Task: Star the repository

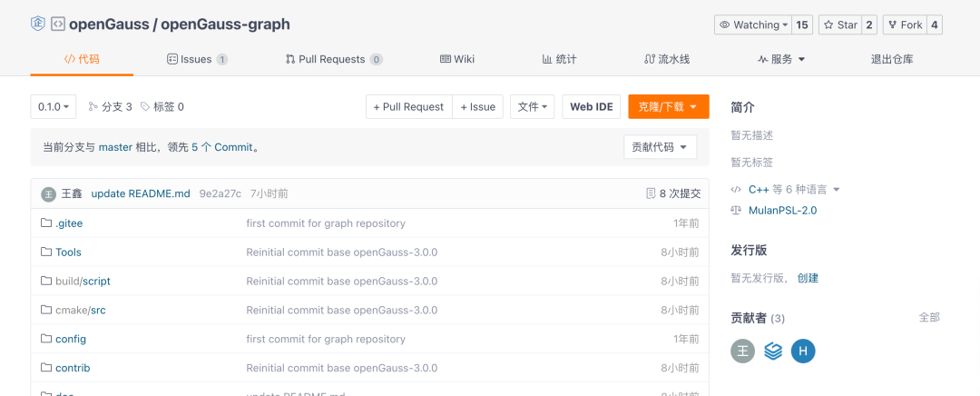Action: point(840,25)
